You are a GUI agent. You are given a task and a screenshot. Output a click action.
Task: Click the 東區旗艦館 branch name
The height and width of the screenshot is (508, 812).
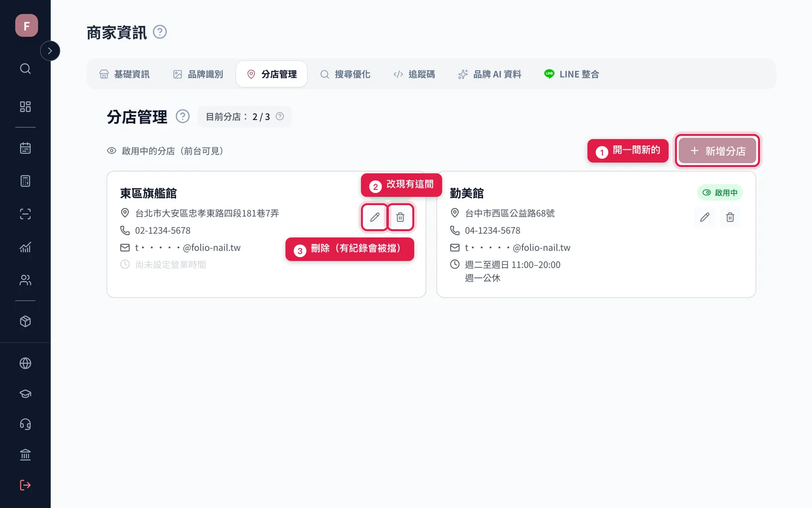coord(148,193)
